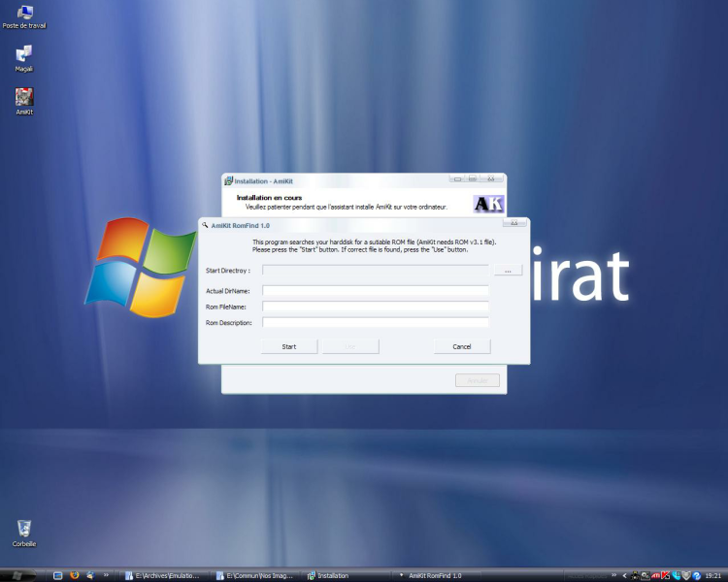Open the Magali desktop icon
The image size is (728, 582).
coord(24,58)
